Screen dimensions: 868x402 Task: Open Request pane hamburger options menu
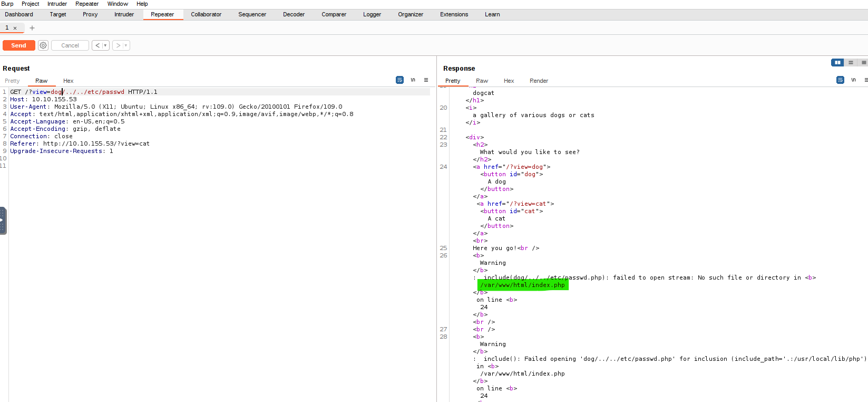coord(426,80)
